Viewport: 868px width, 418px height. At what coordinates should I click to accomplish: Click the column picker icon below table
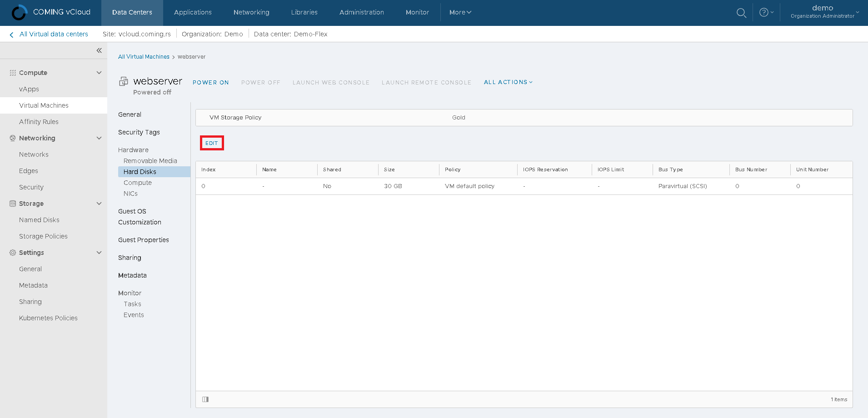tap(205, 399)
